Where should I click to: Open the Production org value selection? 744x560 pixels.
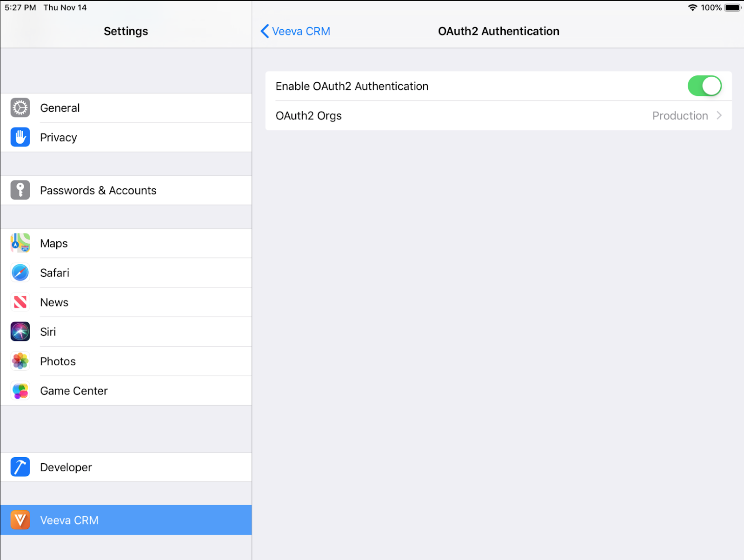coord(680,116)
